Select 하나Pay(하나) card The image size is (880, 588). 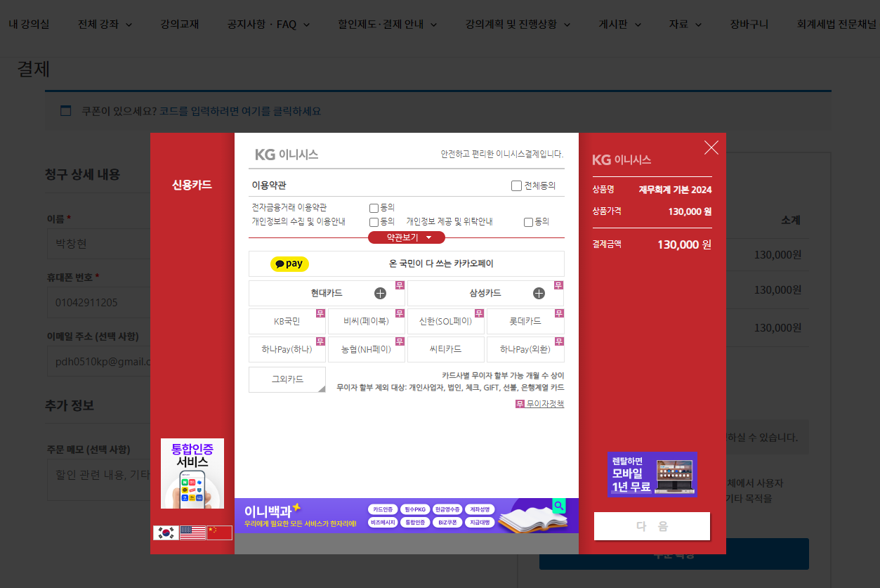coord(287,349)
